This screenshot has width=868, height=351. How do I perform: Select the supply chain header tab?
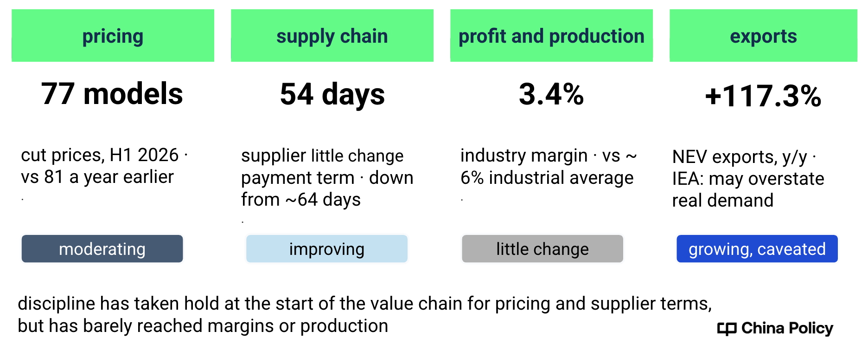point(332,36)
